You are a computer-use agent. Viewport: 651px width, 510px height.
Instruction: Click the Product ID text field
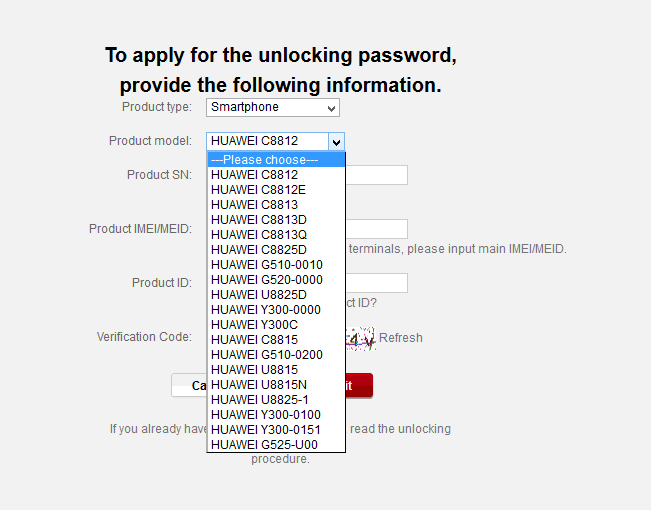click(x=376, y=283)
